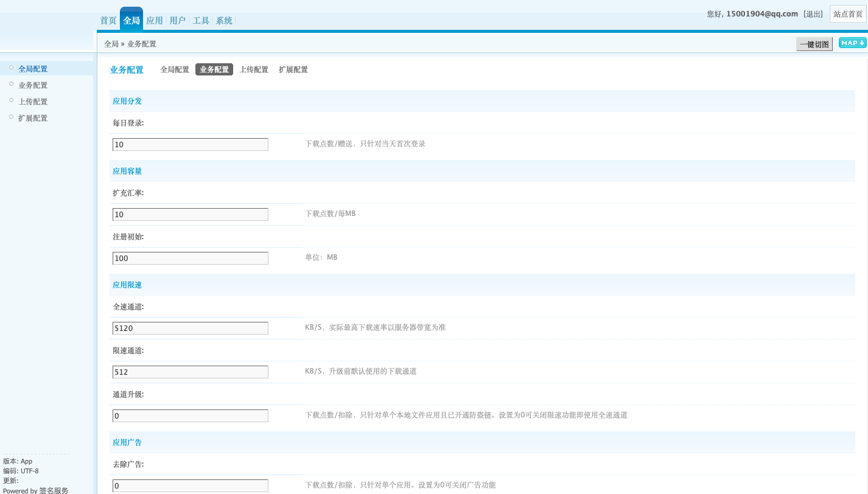This screenshot has width=868, height=494.
Task: Click the 每日登录 input field
Action: point(191,145)
